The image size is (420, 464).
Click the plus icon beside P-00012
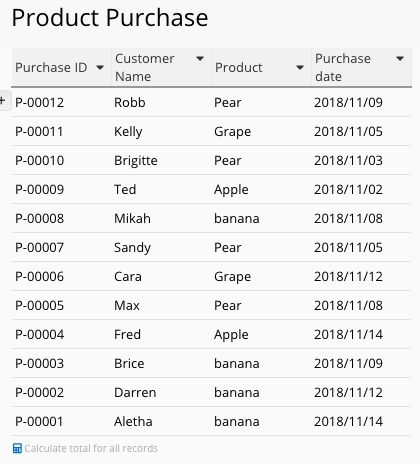pyautogui.click(x=3, y=101)
